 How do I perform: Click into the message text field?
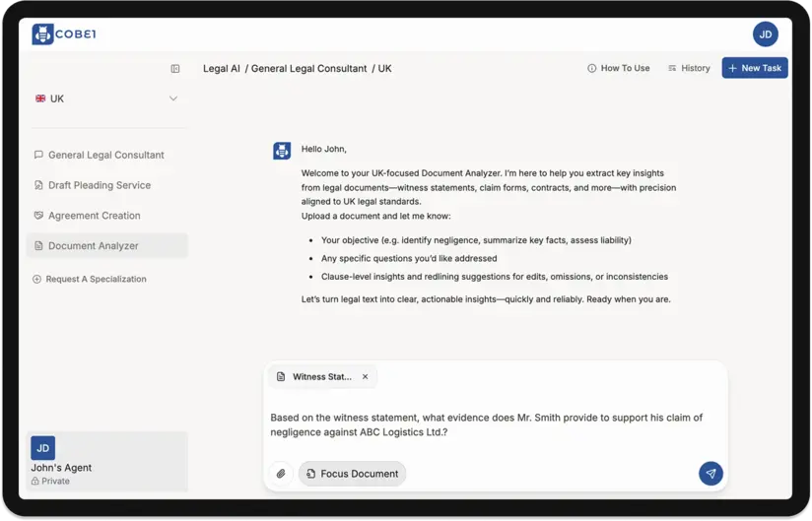[x=493, y=424]
